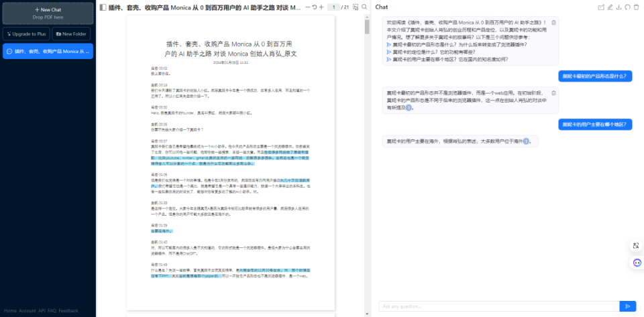
Task: Download the chat with download icon
Action: click(x=619, y=7)
